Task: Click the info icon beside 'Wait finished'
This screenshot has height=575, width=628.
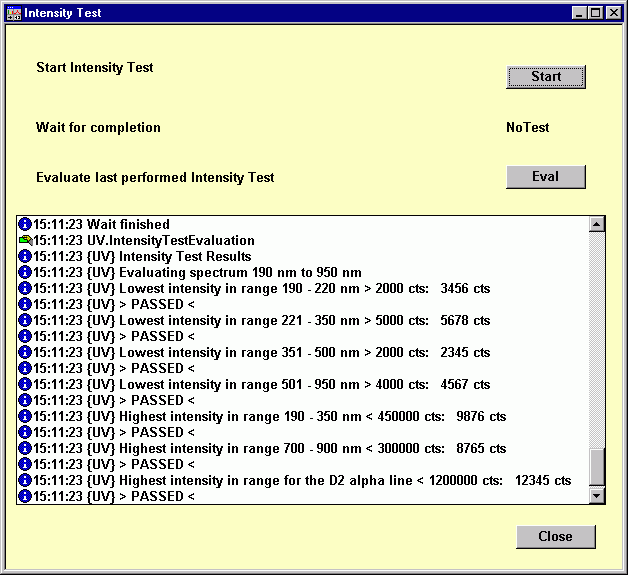Action: coord(25,224)
